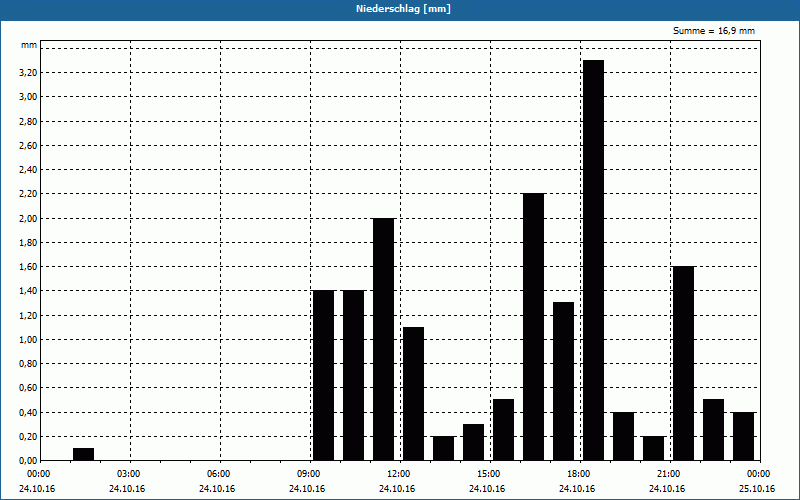Select the Summe = 16,9 mm label

pyautogui.click(x=714, y=31)
